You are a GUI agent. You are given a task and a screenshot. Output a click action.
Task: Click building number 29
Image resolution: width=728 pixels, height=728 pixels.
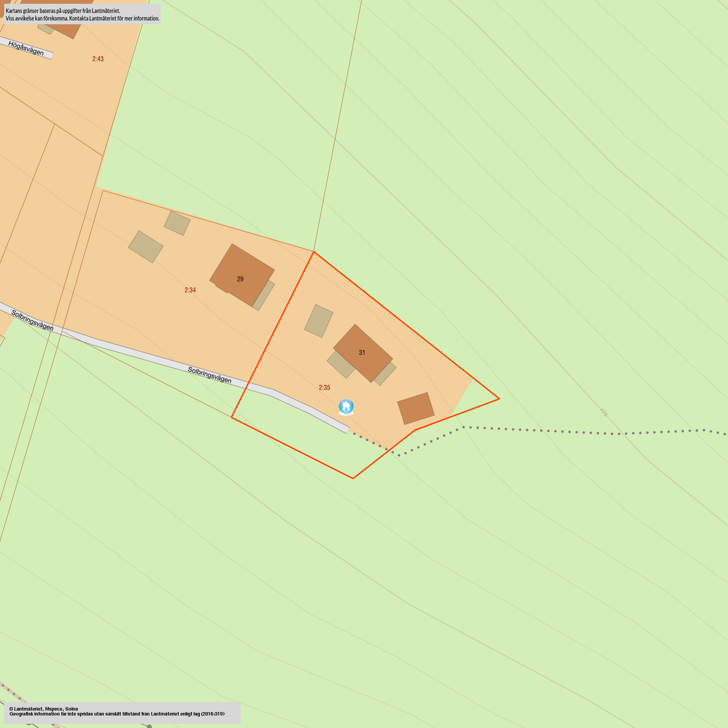240,279
